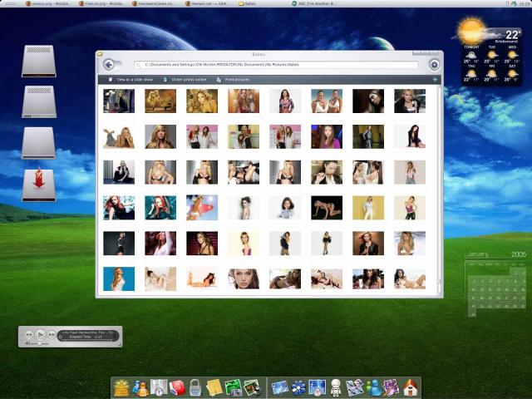Click the 22° temperature reading
This screenshot has width=532, height=399.
tap(512, 34)
